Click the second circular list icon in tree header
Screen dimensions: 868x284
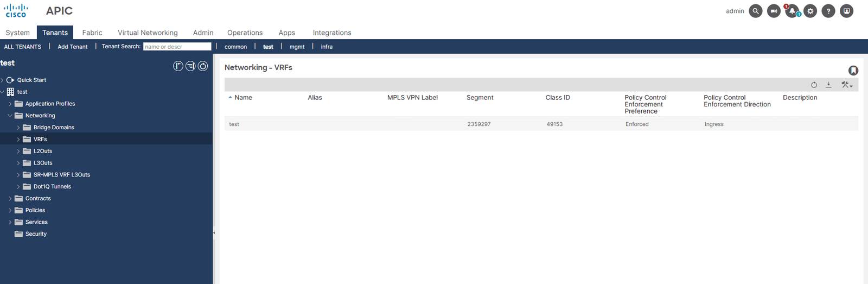click(190, 66)
